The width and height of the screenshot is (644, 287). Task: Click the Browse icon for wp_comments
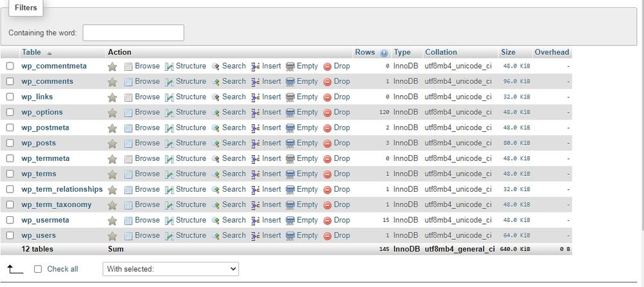click(128, 82)
